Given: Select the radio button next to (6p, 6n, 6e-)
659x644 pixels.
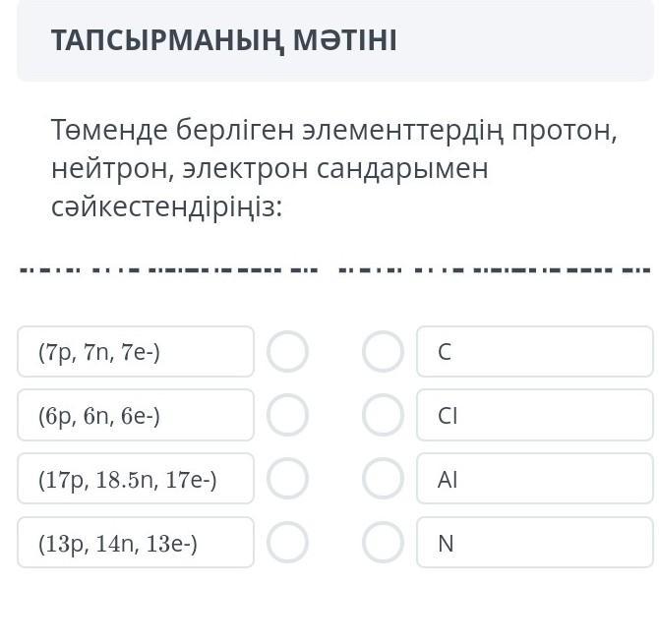Looking at the screenshot, I should pos(288,416).
